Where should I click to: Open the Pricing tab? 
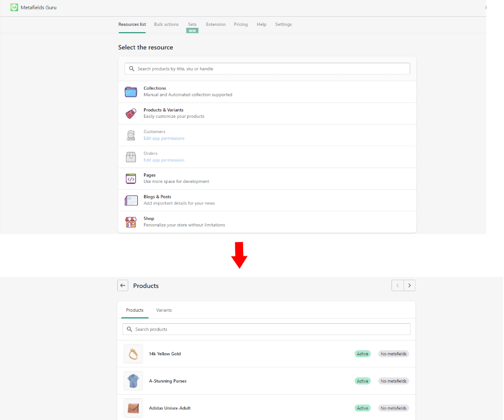click(241, 24)
